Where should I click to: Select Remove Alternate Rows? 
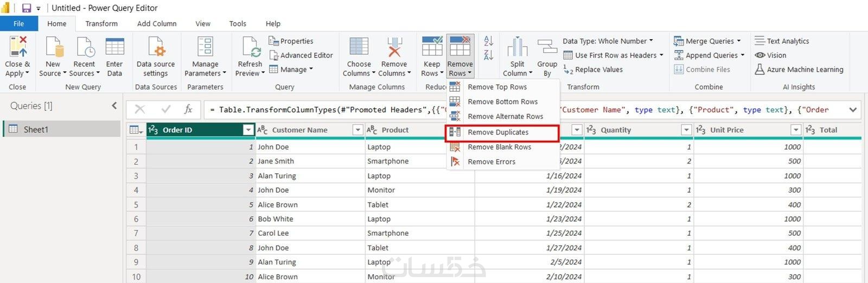click(x=503, y=116)
